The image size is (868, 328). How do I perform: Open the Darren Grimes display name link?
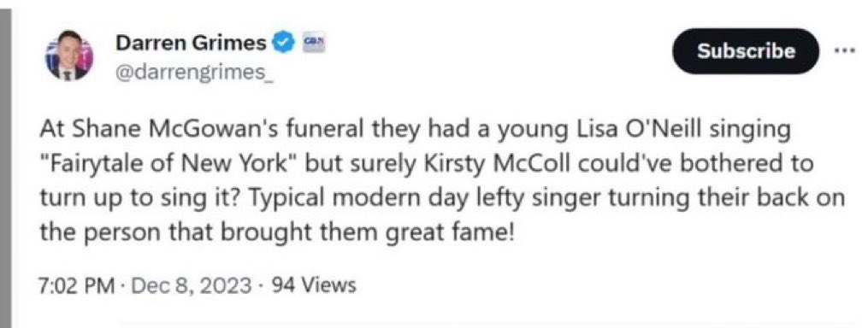coord(192,43)
